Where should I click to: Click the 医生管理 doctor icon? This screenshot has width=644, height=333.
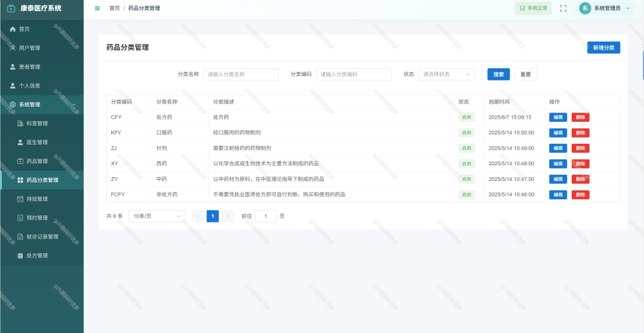(20, 142)
